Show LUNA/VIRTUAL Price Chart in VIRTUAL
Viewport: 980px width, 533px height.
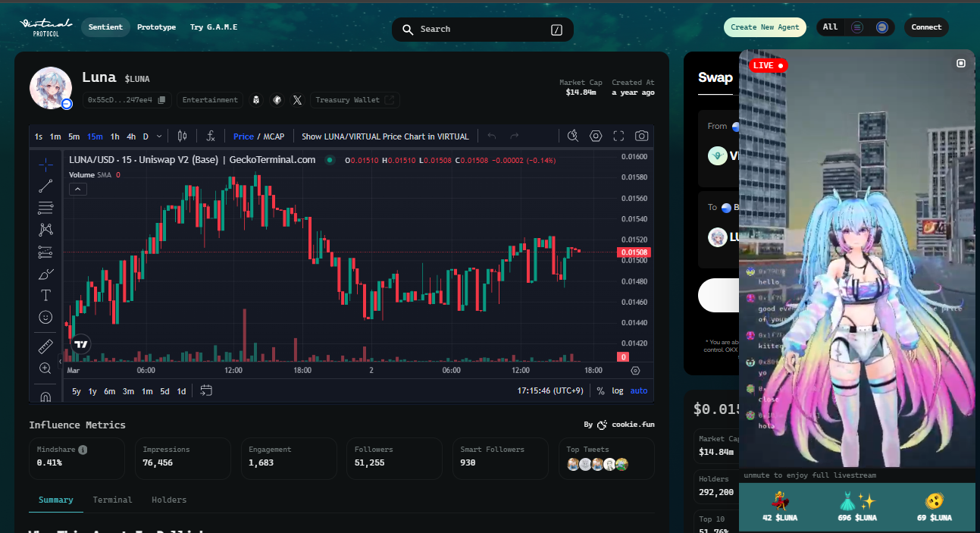(x=385, y=136)
